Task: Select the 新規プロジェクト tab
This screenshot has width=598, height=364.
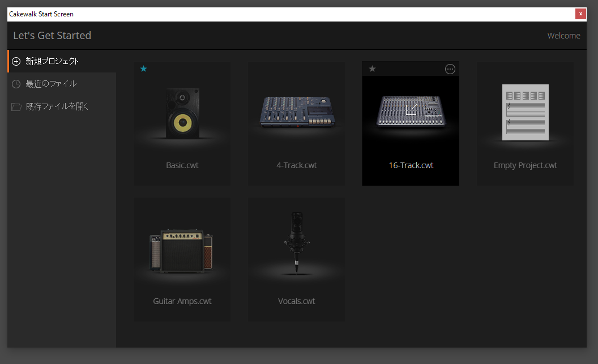Action: click(x=62, y=61)
